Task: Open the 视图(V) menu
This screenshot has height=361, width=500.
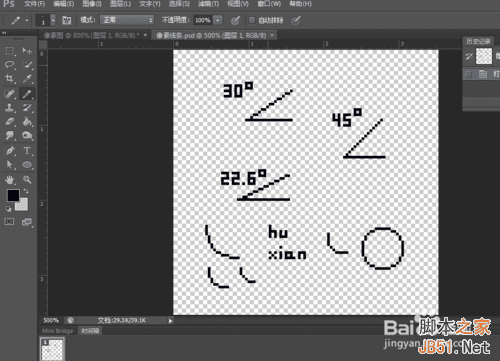Action: click(x=238, y=4)
